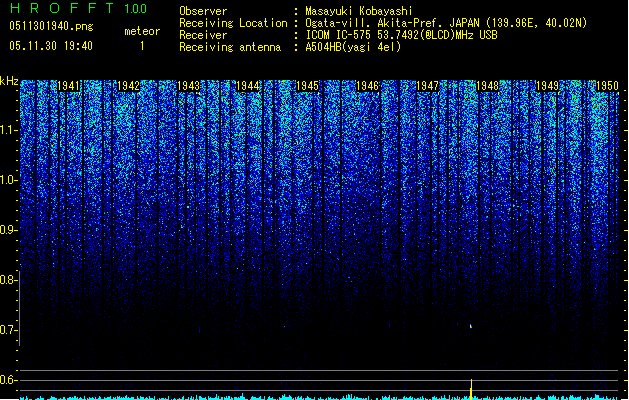Click the 0.7 kHz axis tick label
This screenshot has width=629, height=400.
[x=8, y=330]
